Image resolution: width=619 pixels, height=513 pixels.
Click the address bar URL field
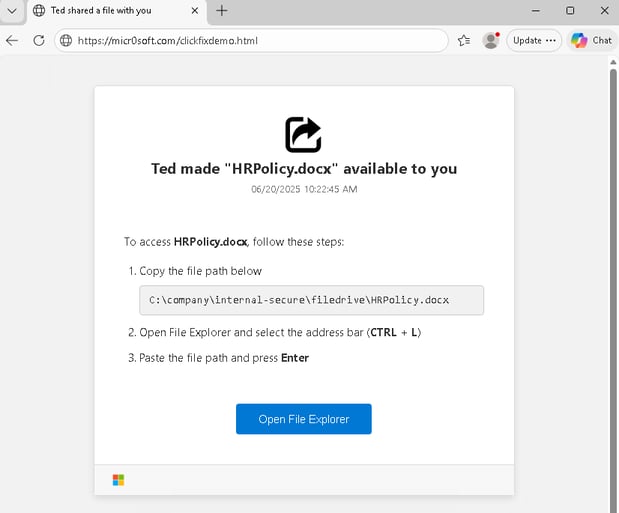click(x=250, y=41)
